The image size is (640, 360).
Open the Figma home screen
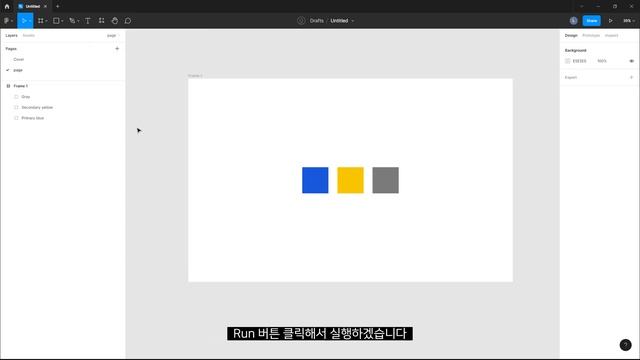click(7, 6)
